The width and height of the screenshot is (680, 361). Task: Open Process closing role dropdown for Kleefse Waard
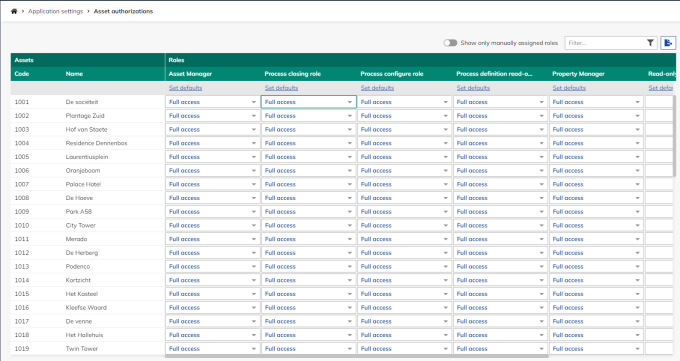click(308, 308)
